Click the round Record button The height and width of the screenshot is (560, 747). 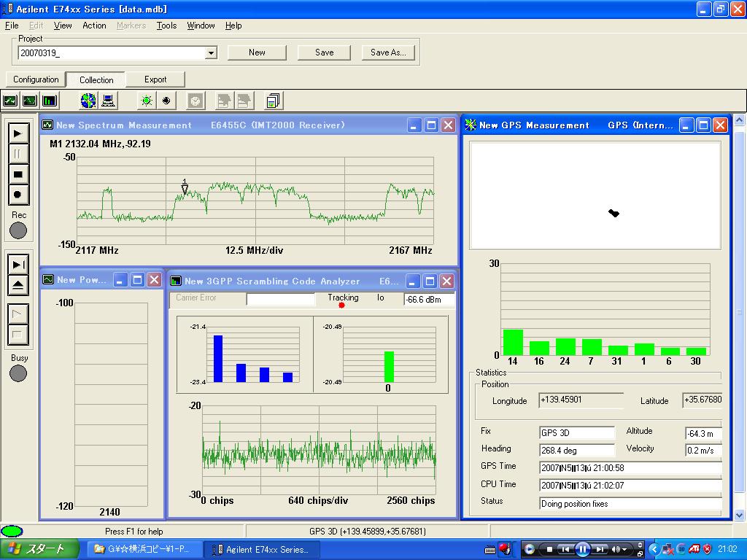pos(18,195)
